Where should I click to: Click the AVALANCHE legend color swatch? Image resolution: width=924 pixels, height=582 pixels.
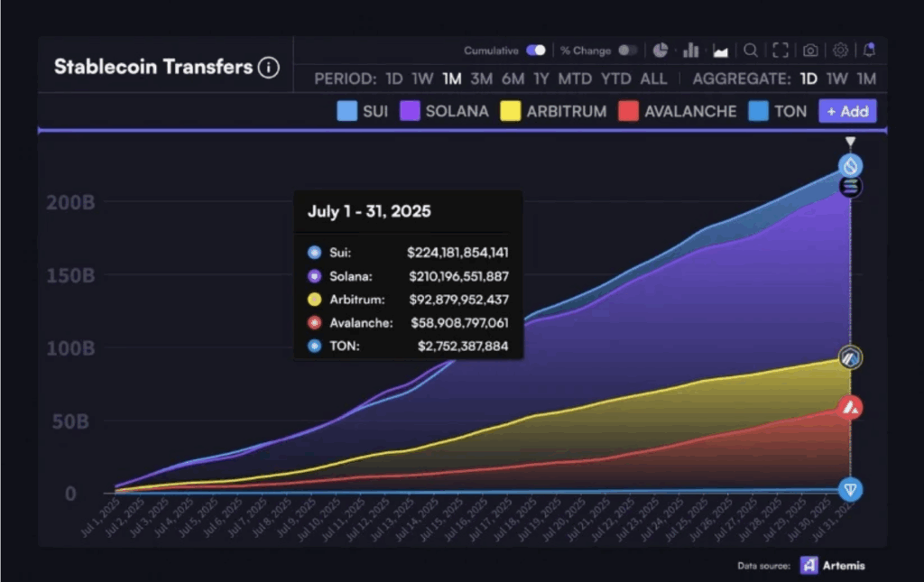click(x=628, y=111)
